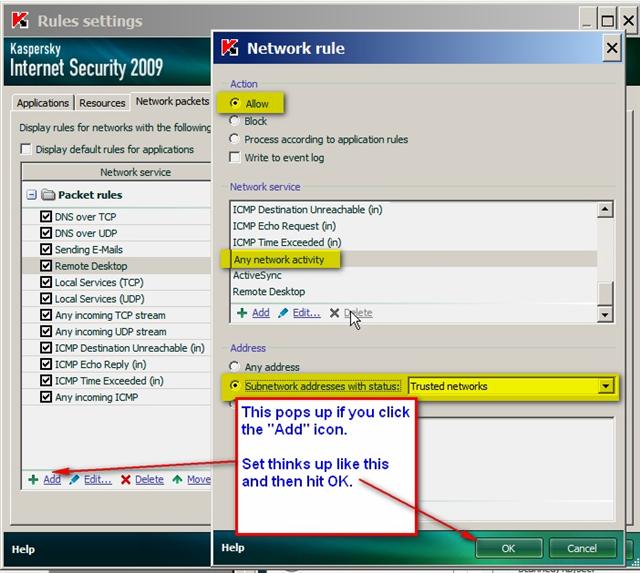Enable Write to event log checkbox
640x573 pixels.
(235, 158)
